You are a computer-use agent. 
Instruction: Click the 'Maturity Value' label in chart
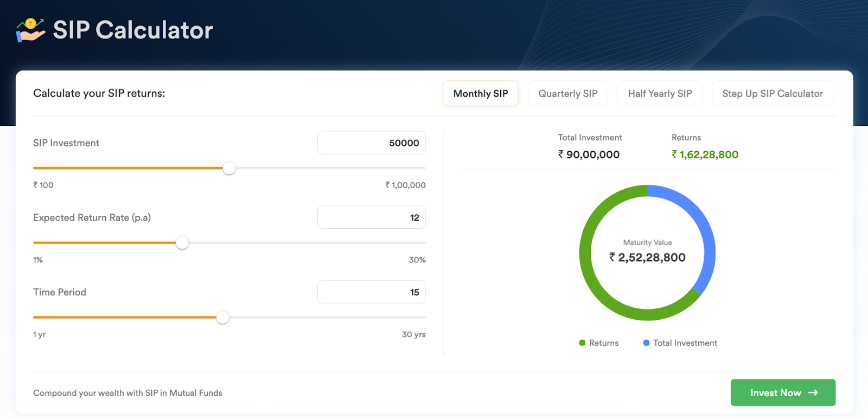tap(647, 242)
